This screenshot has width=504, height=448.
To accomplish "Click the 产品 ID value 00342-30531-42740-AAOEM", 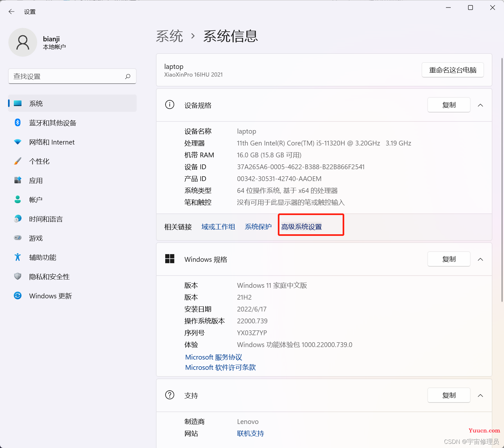I will pos(279,179).
